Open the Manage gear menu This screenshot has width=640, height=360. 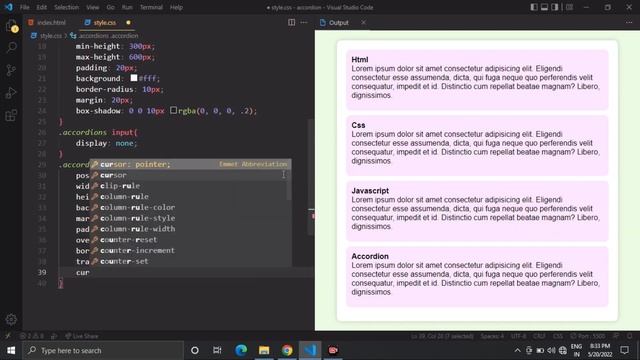point(11,319)
